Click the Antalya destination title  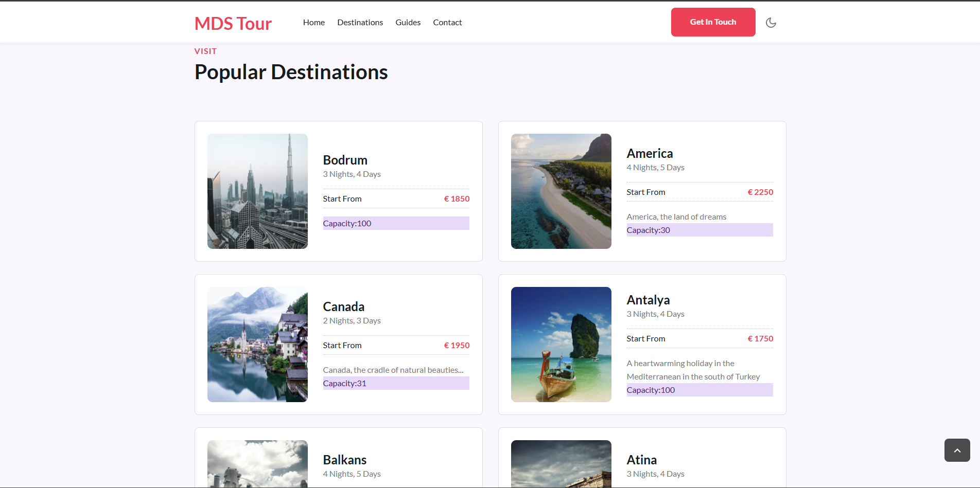coord(648,300)
